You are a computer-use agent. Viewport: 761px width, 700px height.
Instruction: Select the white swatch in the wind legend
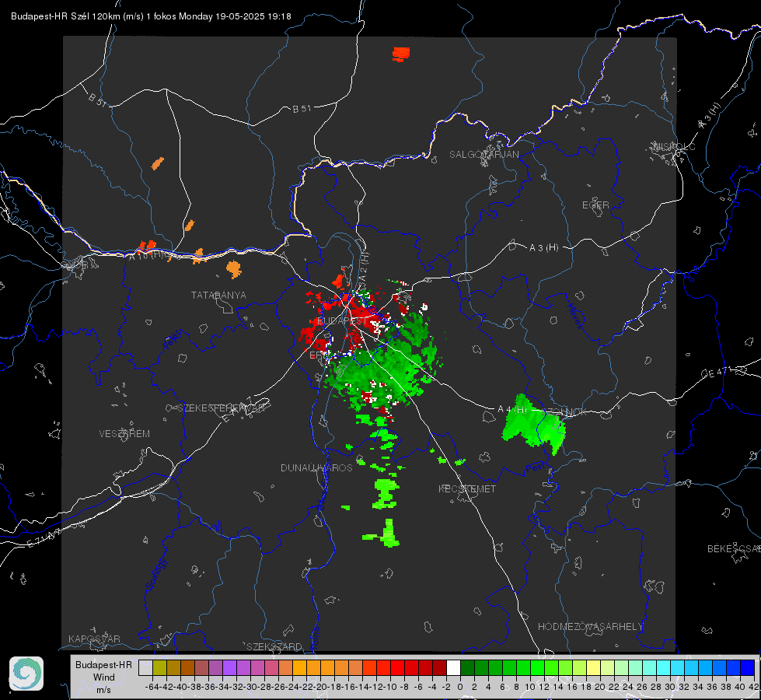click(453, 668)
